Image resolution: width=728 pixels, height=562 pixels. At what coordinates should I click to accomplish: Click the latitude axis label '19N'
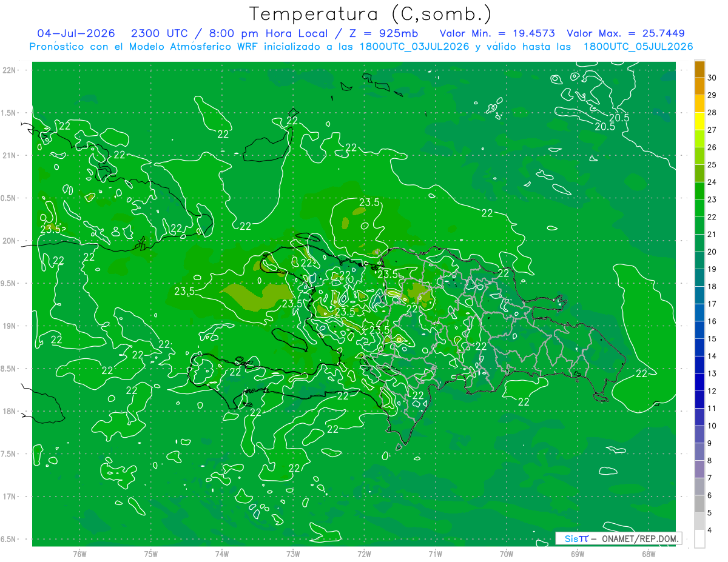pos(10,326)
